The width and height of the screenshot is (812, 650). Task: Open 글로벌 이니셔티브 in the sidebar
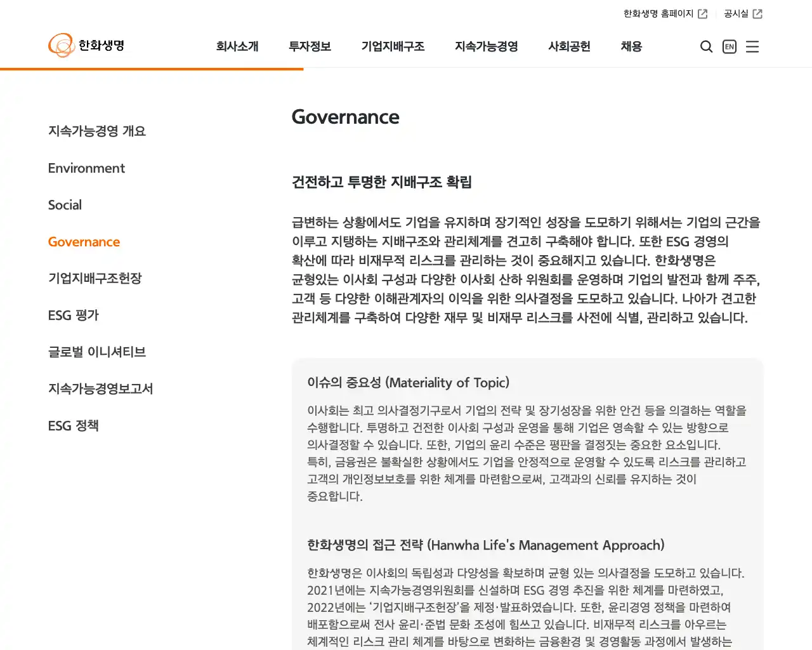(x=96, y=352)
